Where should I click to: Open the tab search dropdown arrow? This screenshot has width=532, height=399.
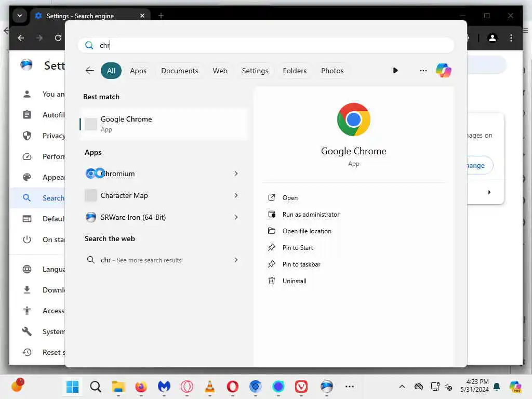tap(20, 16)
